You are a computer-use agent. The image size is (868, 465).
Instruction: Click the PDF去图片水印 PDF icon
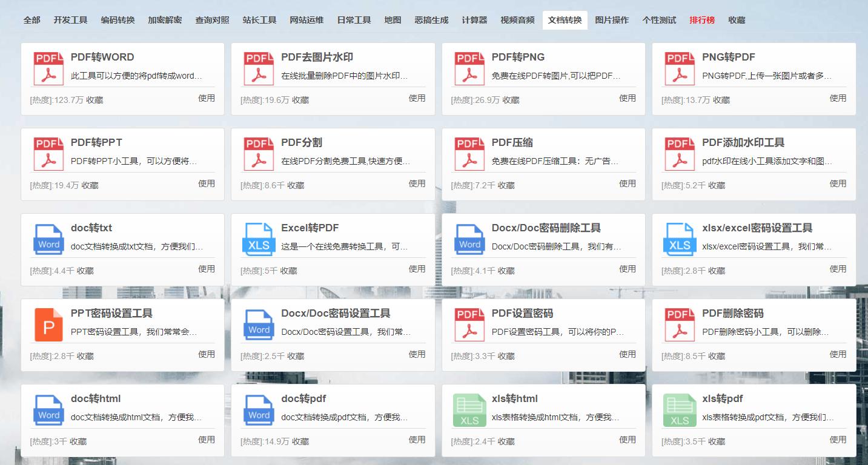point(259,68)
